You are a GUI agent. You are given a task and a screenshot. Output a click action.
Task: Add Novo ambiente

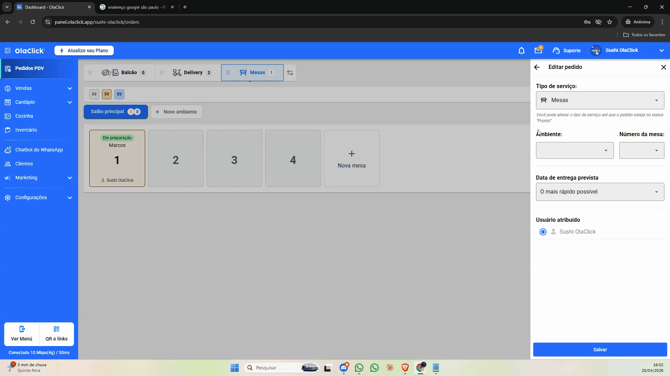pyautogui.click(x=176, y=112)
